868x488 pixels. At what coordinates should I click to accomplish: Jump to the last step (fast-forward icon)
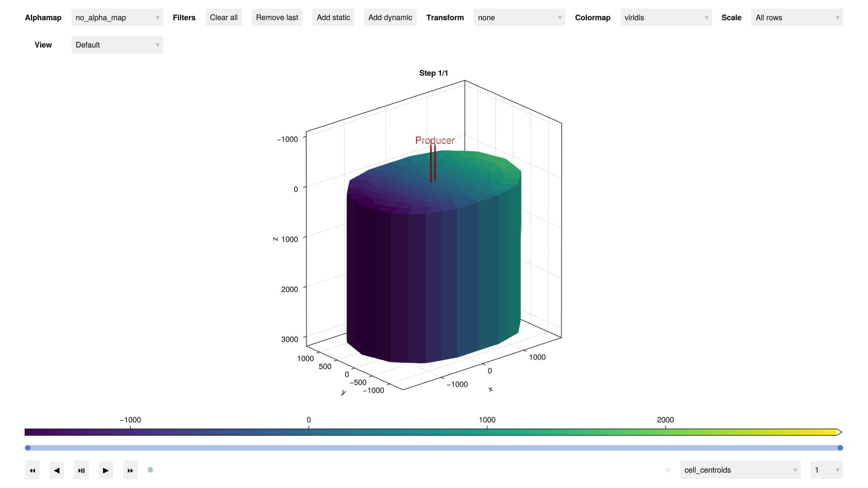pos(130,470)
